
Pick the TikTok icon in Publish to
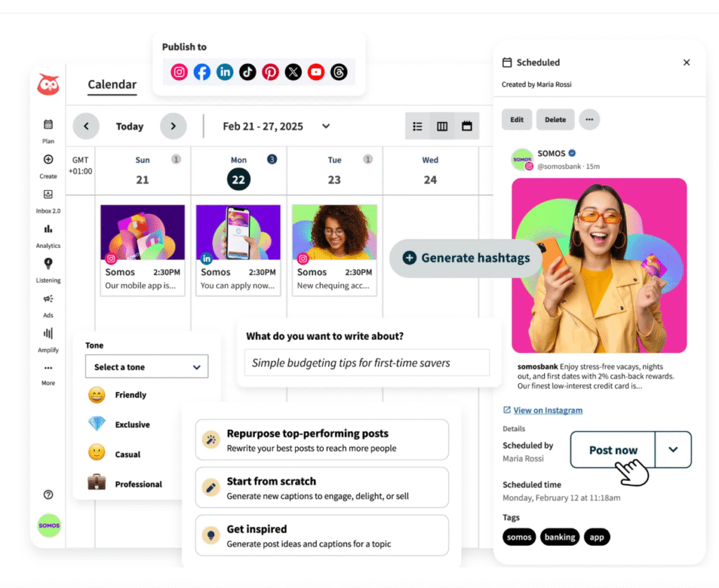(247, 72)
